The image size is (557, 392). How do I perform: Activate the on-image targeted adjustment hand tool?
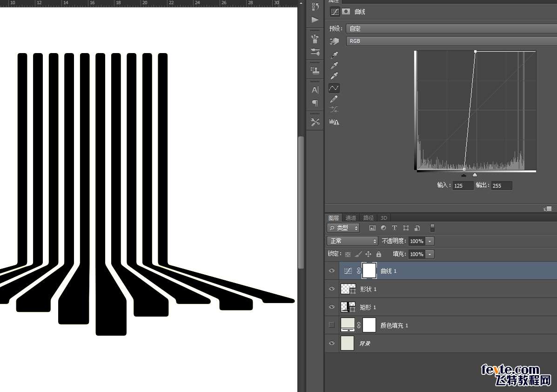(x=334, y=41)
